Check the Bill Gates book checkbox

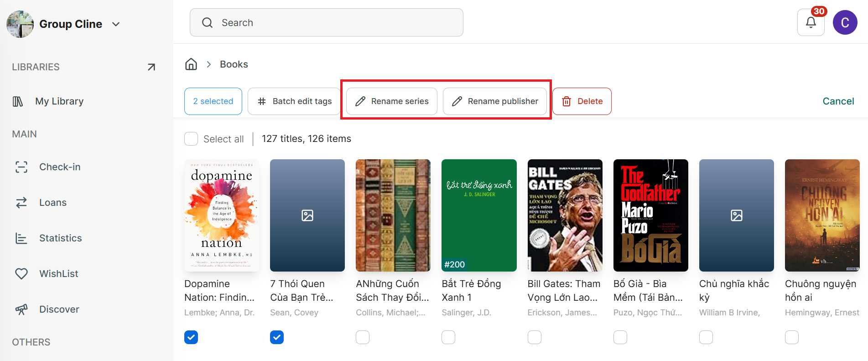coord(535,337)
